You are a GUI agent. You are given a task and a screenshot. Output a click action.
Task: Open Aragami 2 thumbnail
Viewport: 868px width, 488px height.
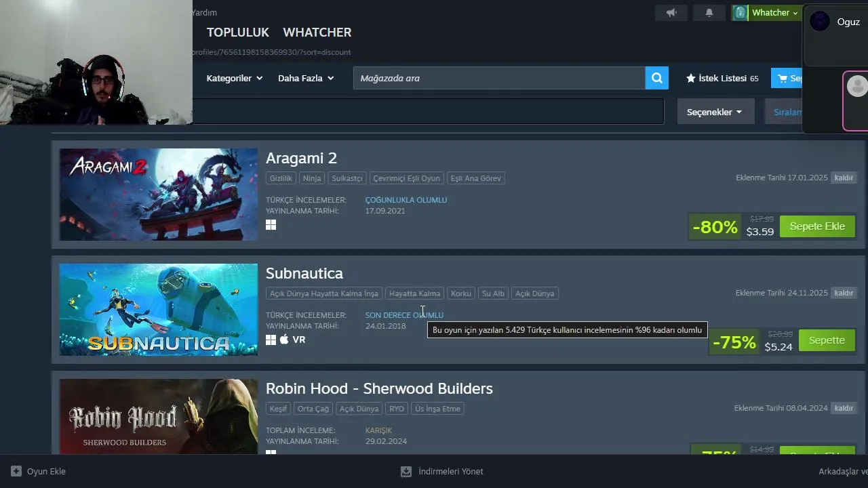[x=158, y=195]
